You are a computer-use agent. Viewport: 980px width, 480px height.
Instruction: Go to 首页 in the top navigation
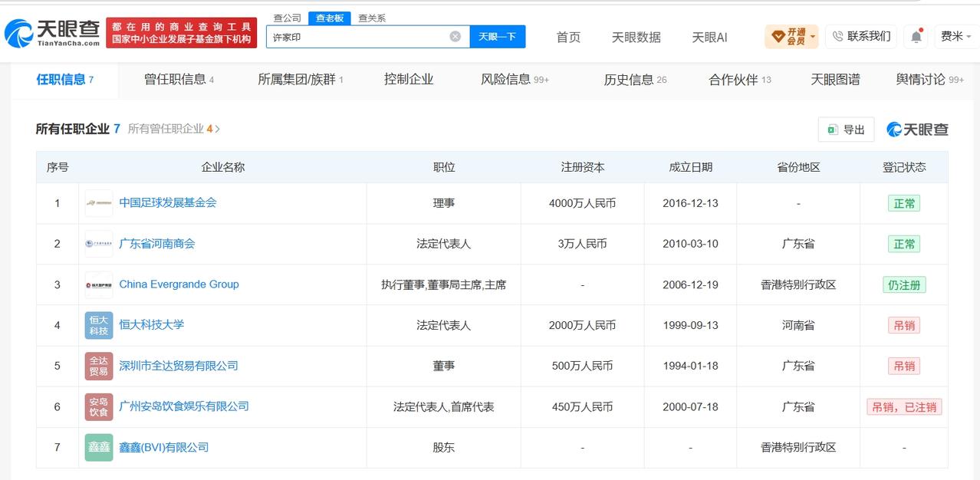[568, 37]
